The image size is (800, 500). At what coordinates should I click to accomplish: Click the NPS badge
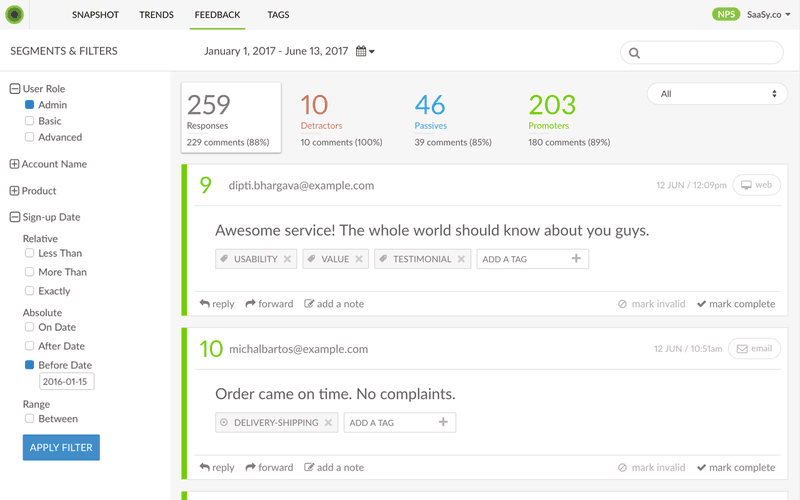(726, 14)
